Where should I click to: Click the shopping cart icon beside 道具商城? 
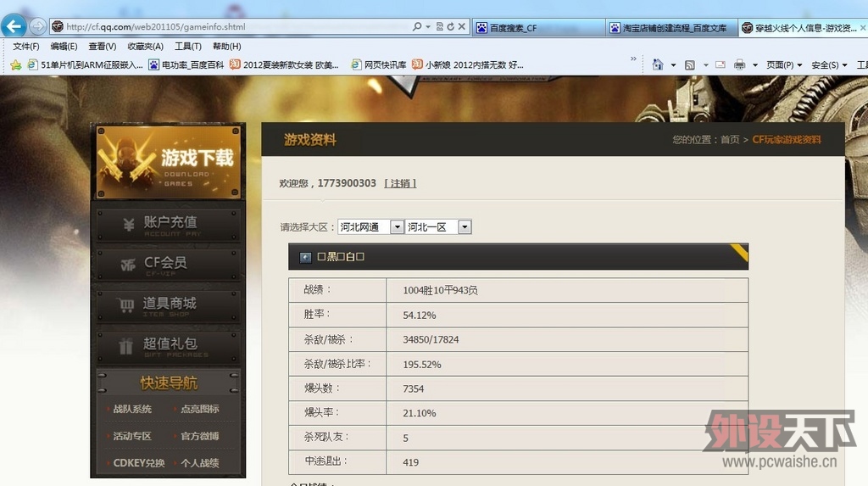tap(126, 305)
